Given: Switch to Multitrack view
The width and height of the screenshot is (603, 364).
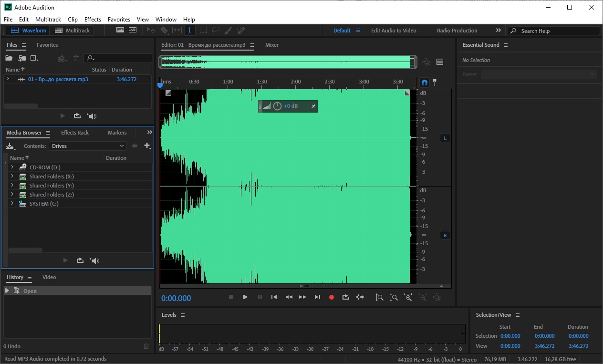Looking at the screenshot, I should (73, 31).
